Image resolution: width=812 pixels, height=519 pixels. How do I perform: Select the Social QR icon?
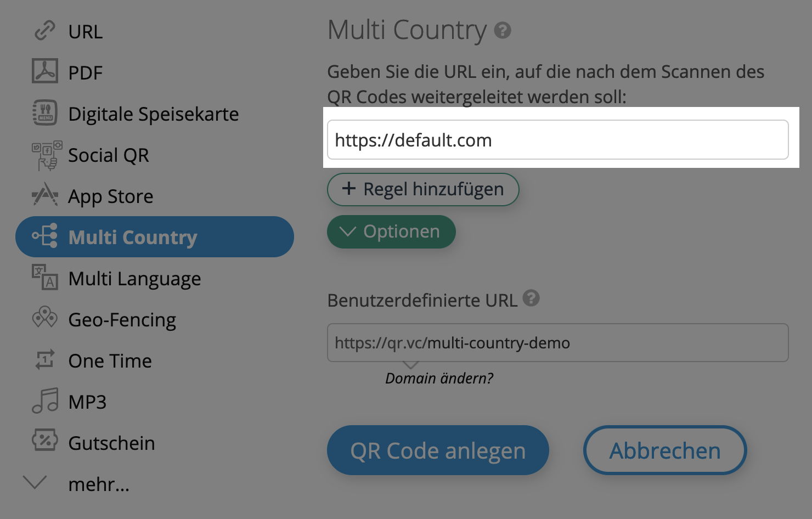(44, 155)
